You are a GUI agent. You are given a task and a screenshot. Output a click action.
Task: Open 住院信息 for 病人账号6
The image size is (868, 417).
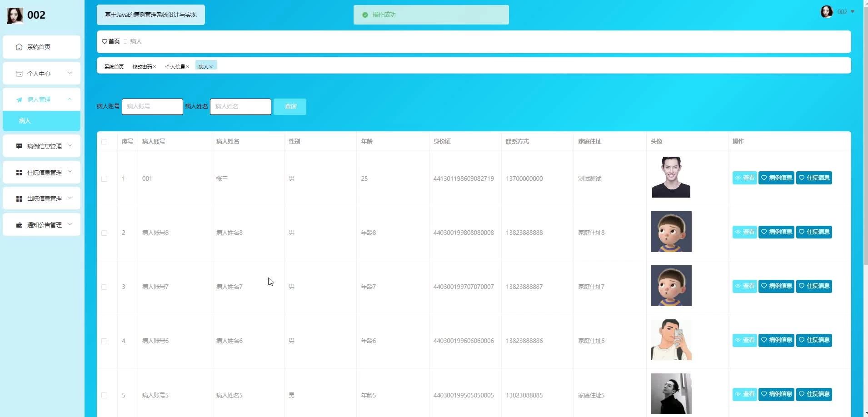pyautogui.click(x=814, y=340)
